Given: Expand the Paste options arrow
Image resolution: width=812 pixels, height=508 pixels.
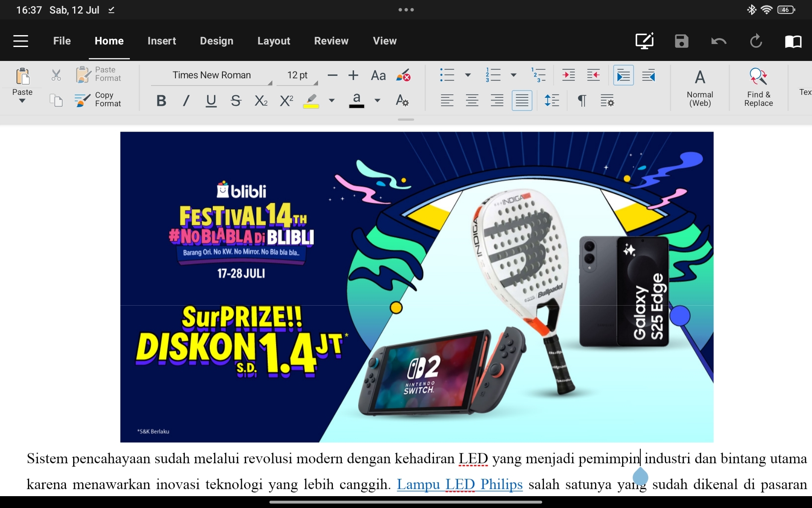Looking at the screenshot, I should [22, 101].
